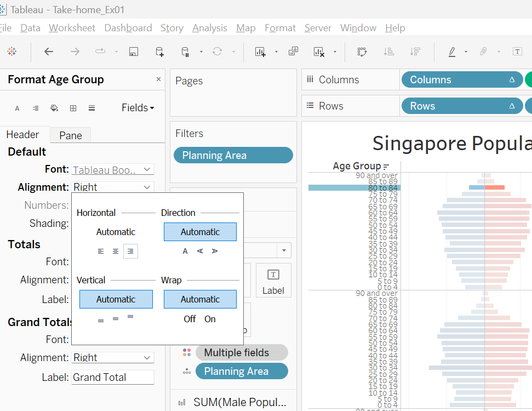Switch to the Pane tab
Image resolution: width=532 pixels, height=411 pixels.
[70, 135]
